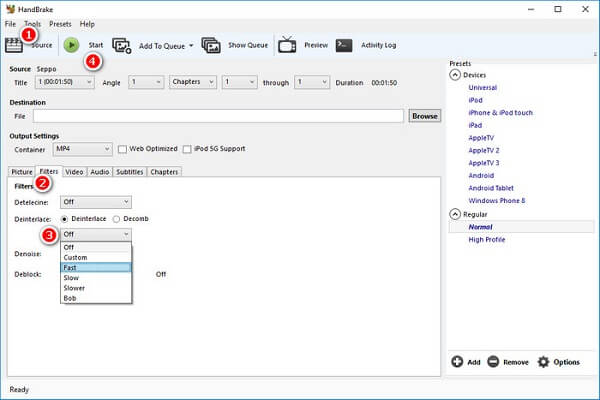The height and width of the screenshot is (400, 600).
Task: Collapse the Devices preset group
Action: click(455, 75)
